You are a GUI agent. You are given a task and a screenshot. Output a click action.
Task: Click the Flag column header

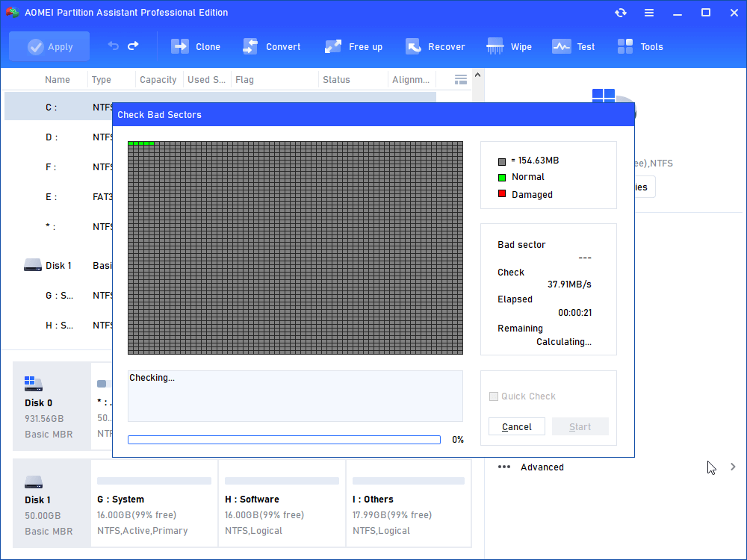coord(244,80)
